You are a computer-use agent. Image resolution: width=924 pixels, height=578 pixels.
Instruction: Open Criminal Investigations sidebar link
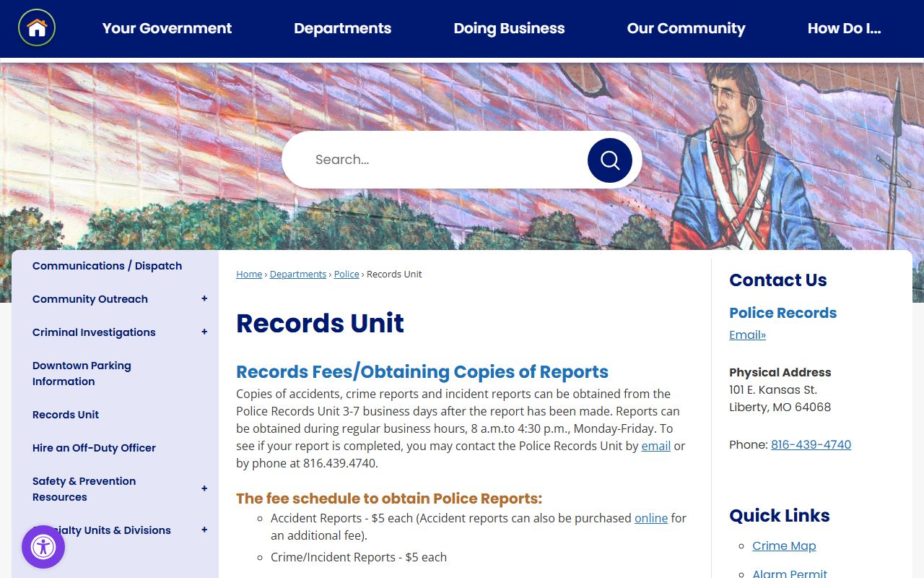coord(94,332)
